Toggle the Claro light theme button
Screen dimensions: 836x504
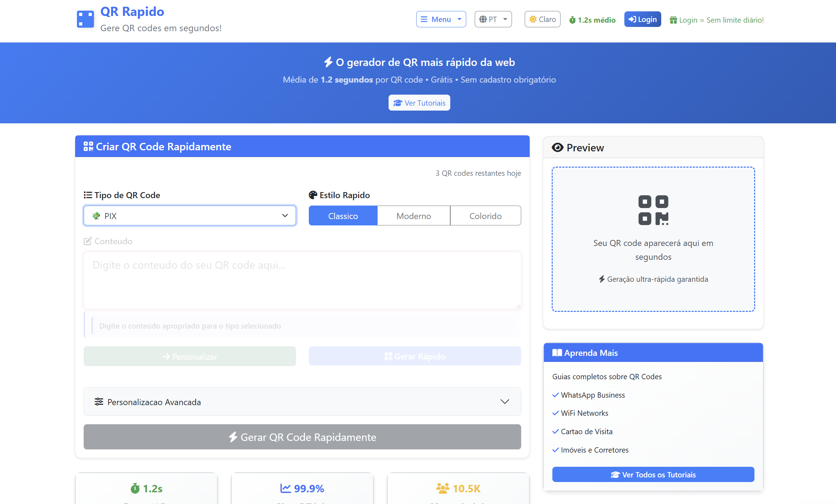(x=542, y=19)
